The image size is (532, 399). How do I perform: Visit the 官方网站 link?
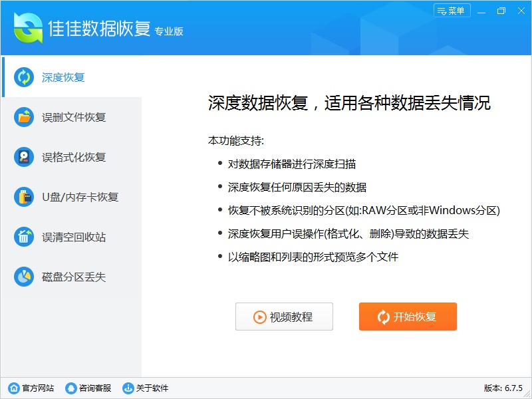(31, 388)
